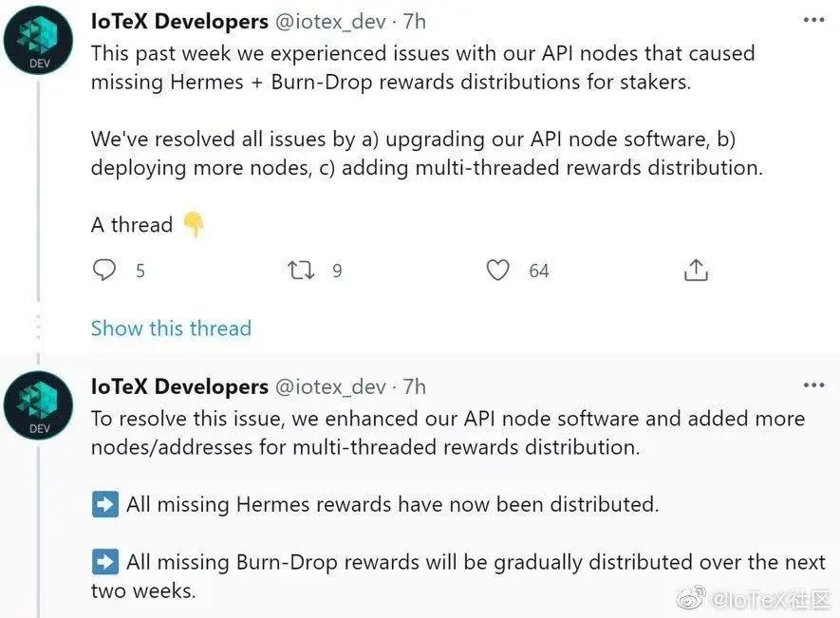Click the 7h timestamp on second tweet

click(415, 386)
